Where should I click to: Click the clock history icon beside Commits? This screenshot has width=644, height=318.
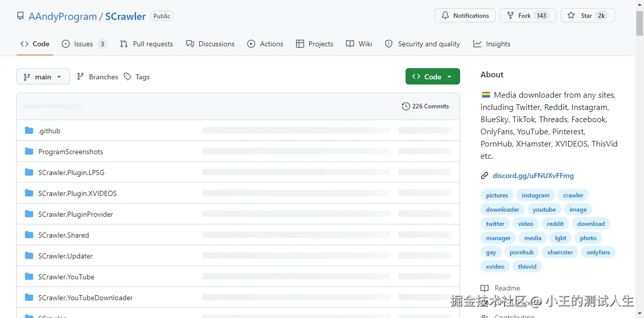(x=406, y=106)
